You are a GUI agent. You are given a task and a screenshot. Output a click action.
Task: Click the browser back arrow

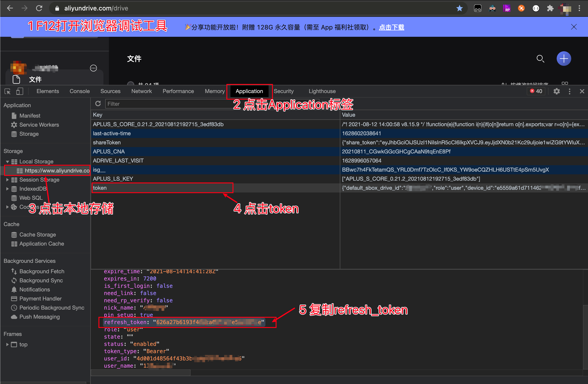[x=10, y=8]
